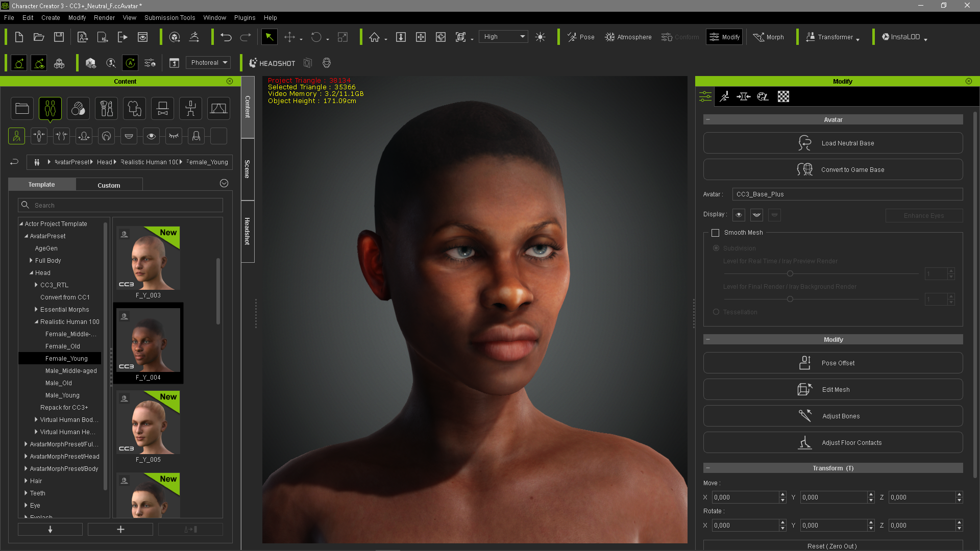Enable the Smooth Mesh checkbox
This screenshot has width=980, height=551.
[716, 233]
